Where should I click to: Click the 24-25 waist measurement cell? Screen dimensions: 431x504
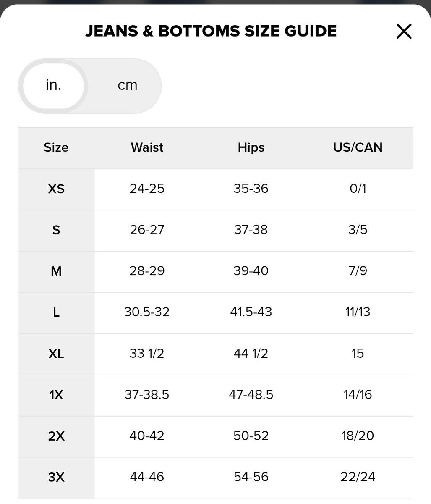pyautogui.click(x=147, y=189)
